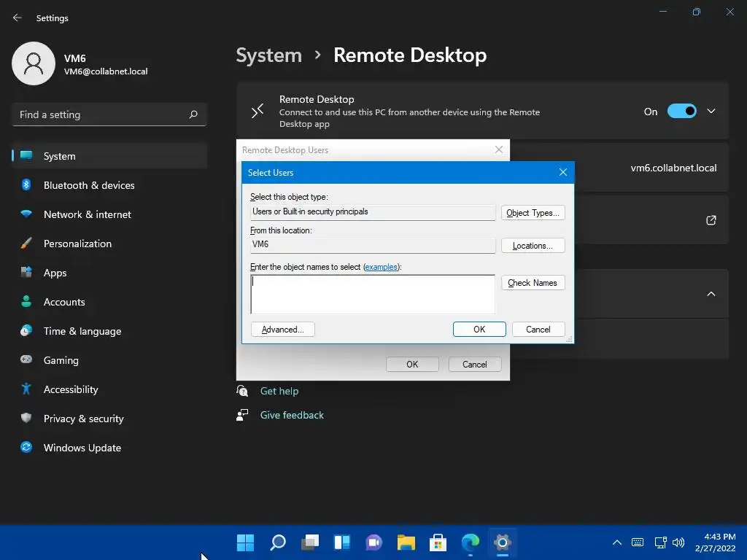Click the object type field
The image size is (747, 560).
(373, 212)
